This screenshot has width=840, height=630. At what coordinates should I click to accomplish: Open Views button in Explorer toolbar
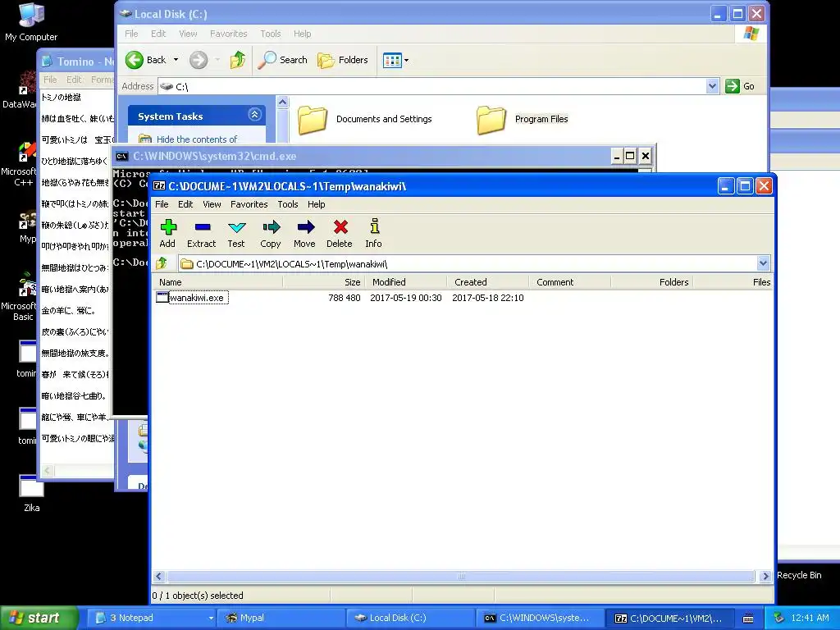(392, 60)
